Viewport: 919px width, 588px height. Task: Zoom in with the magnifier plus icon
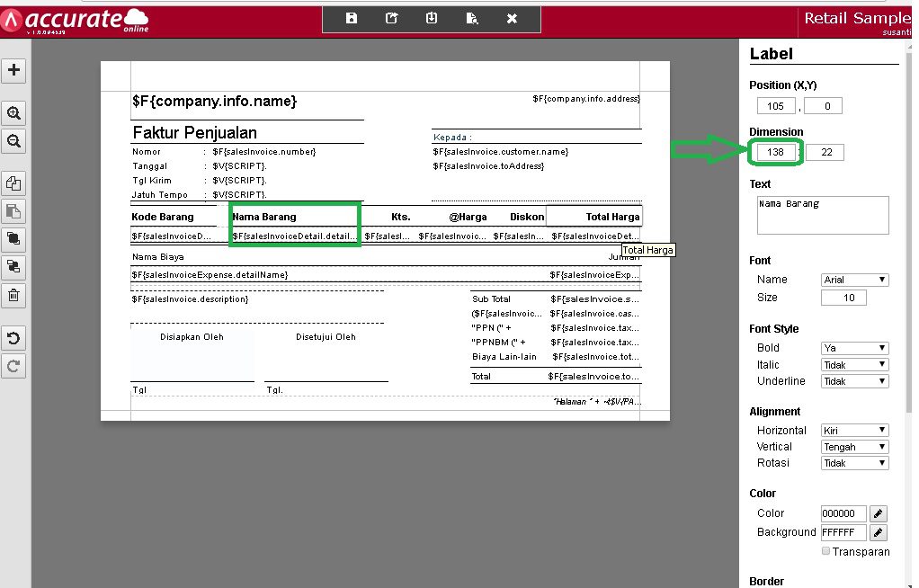pyautogui.click(x=14, y=113)
